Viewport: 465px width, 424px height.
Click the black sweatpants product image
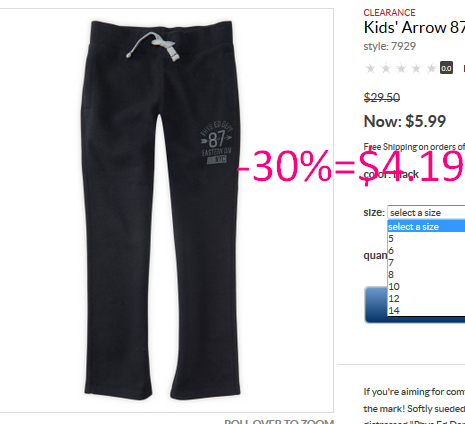coord(160,210)
